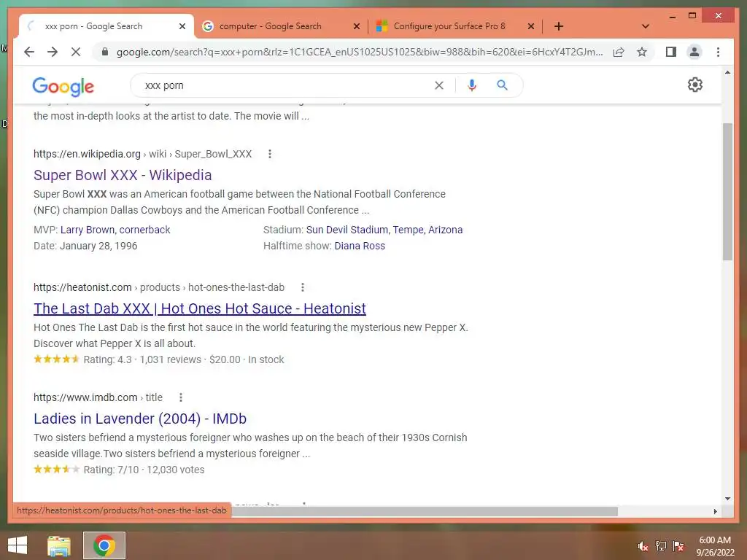Click the browser address bar URL
Image resolution: width=747 pixels, height=560 pixels.
360,52
